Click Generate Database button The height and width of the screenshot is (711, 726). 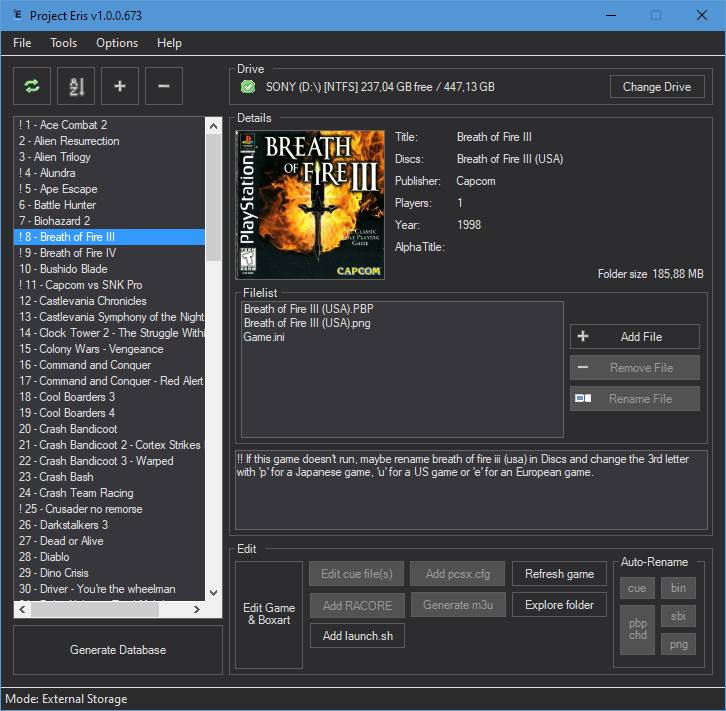click(x=118, y=650)
